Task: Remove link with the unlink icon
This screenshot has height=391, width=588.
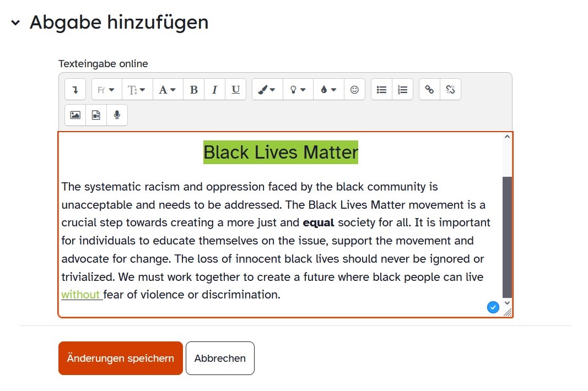Action: click(x=450, y=90)
